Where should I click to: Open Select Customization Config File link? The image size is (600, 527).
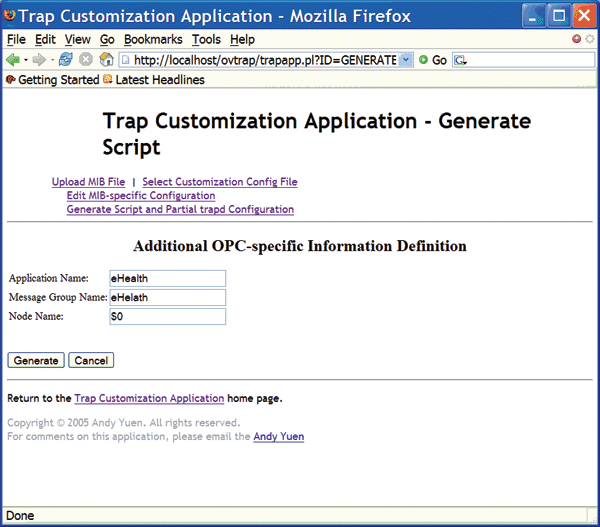(x=219, y=182)
